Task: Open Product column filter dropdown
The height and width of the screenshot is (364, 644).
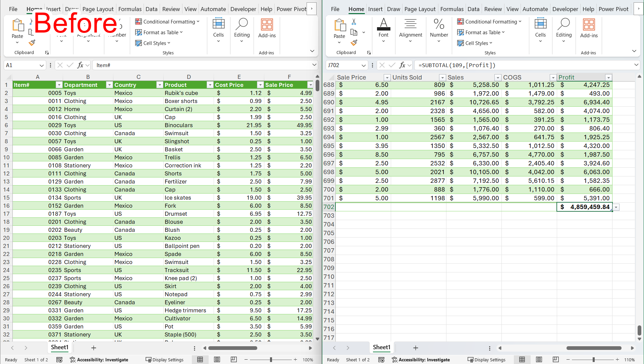Action: (210, 85)
